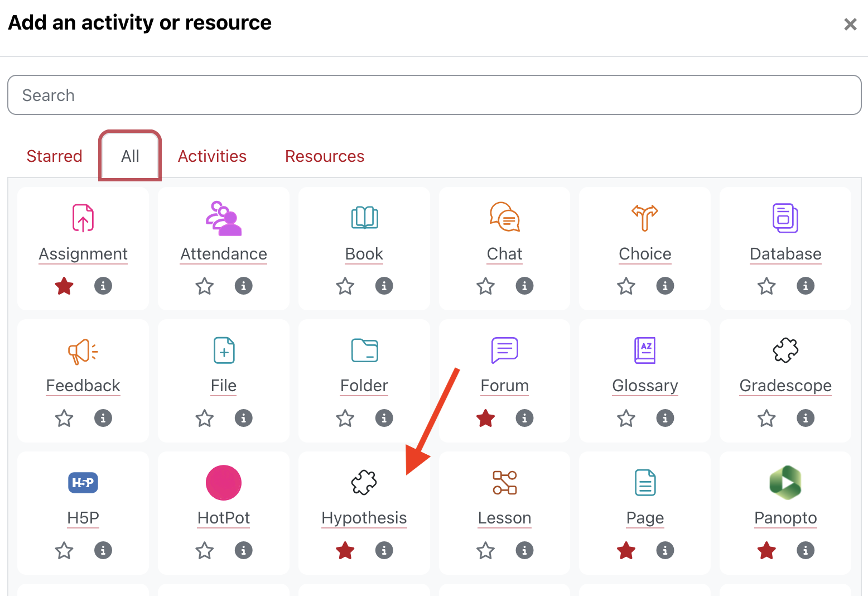
Task: Show information about the Lesson activity
Action: tap(524, 550)
